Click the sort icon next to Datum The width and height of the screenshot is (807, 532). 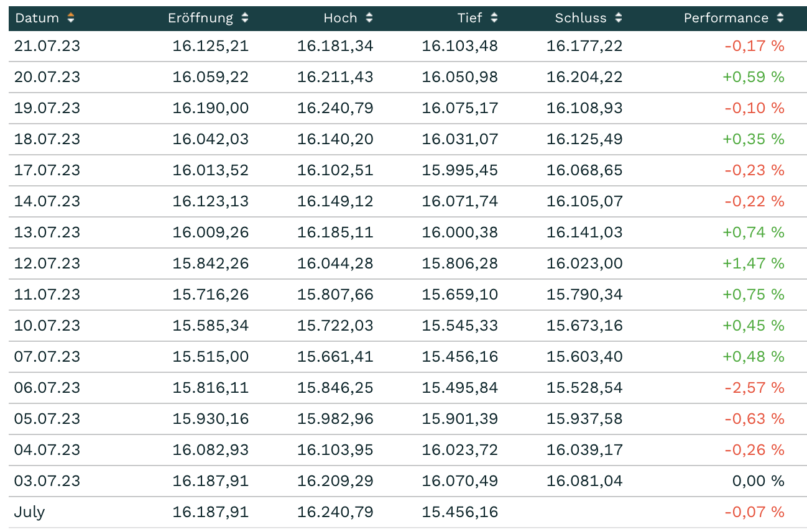tap(71, 18)
